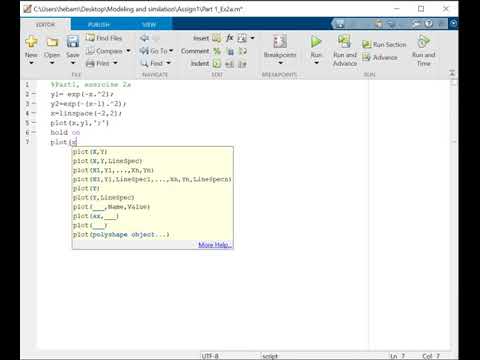The height and width of the screenshot is (360, 480).
Task: Click the Indent label
Action: [x=200, y=64]
